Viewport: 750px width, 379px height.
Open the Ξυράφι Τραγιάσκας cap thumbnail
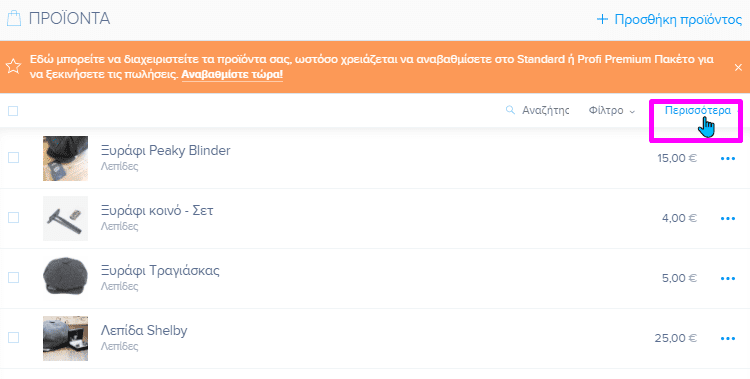(x=66, y=278)
